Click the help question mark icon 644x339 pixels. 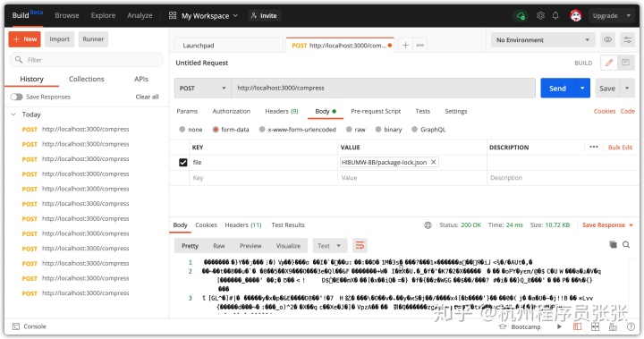(x=631, y=326)
